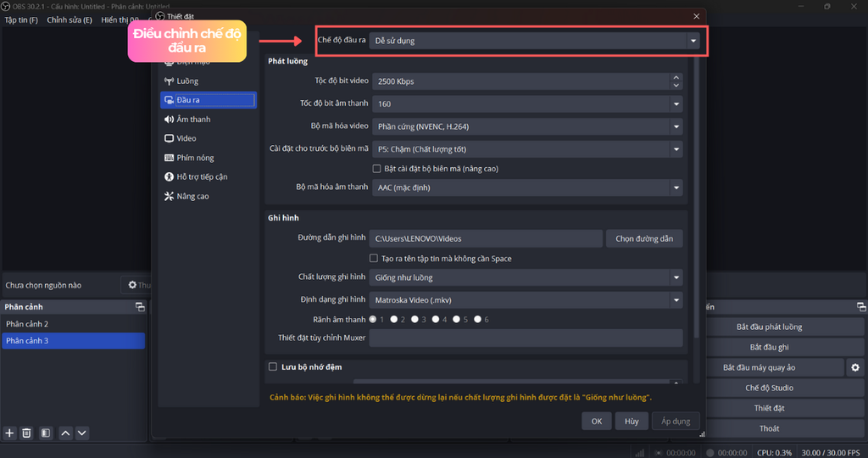Click the Luồng antenna icon
868x458 pixels.
[x=169, y=81]
